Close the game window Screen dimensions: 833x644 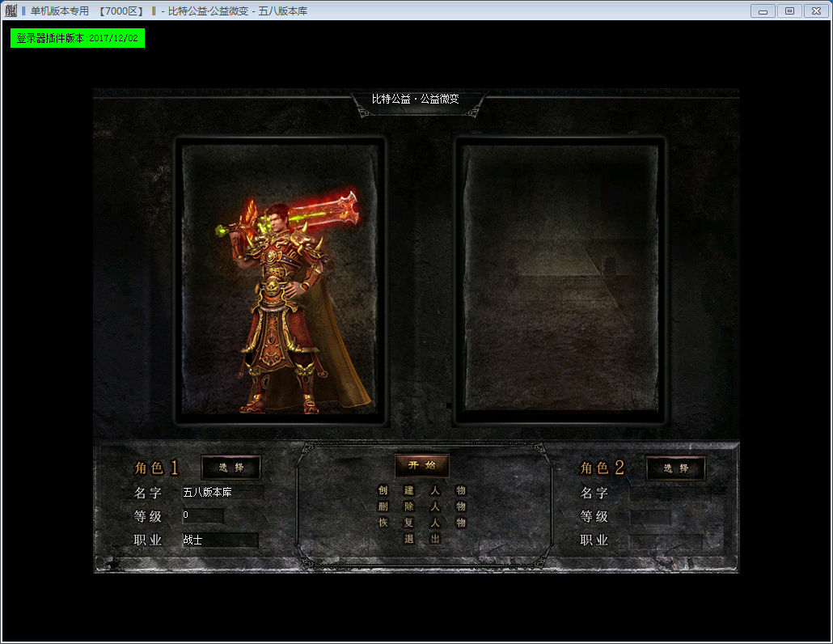[817, 11]
